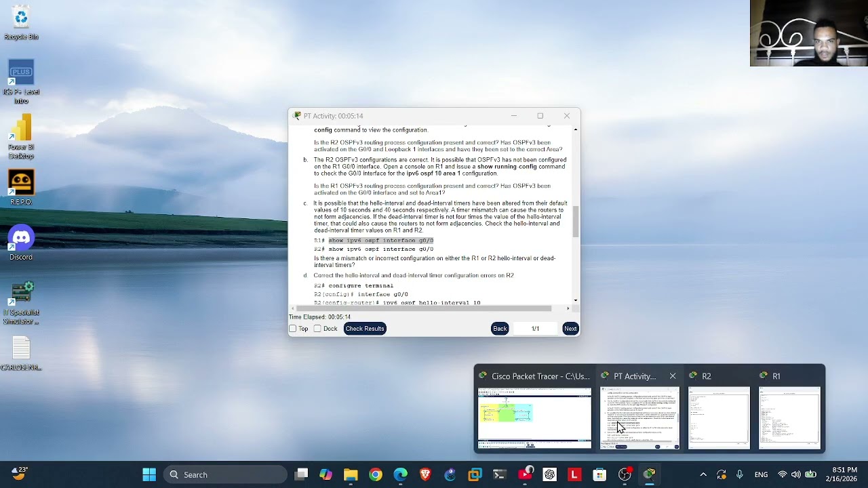
Task: Open the Windows Start menu
Action: [149, 474]
